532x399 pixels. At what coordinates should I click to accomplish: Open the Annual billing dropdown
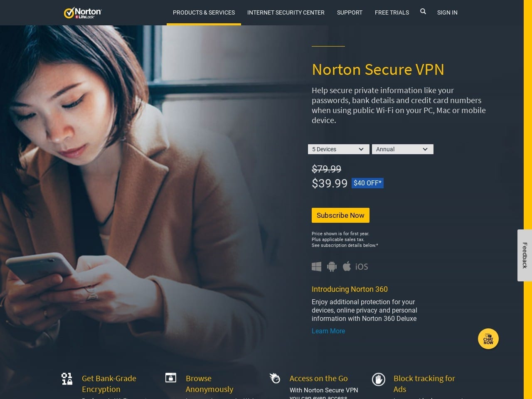pyautogui.click(x=403, y=149)
